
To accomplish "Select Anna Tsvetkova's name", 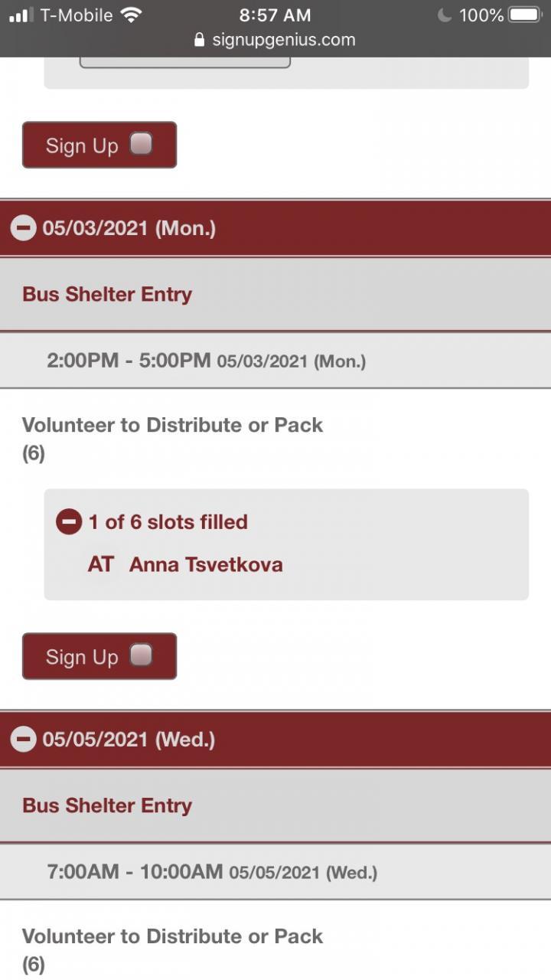I will point(206,565).
